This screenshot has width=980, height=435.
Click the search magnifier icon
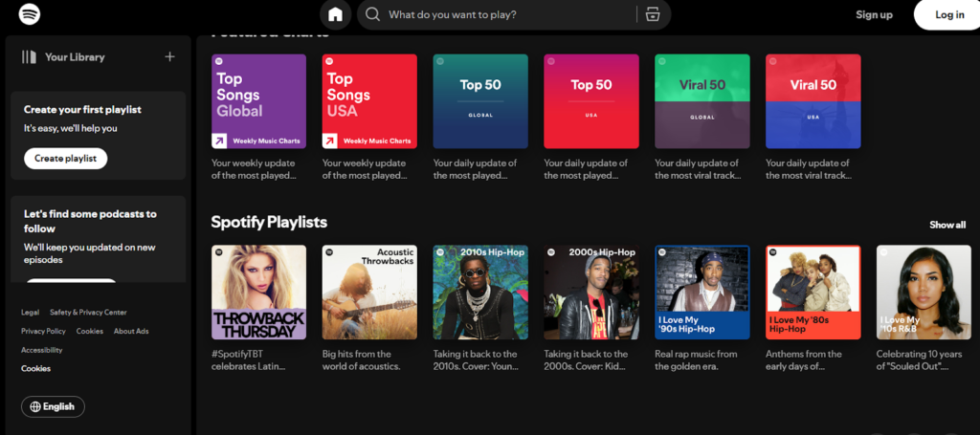373,14
